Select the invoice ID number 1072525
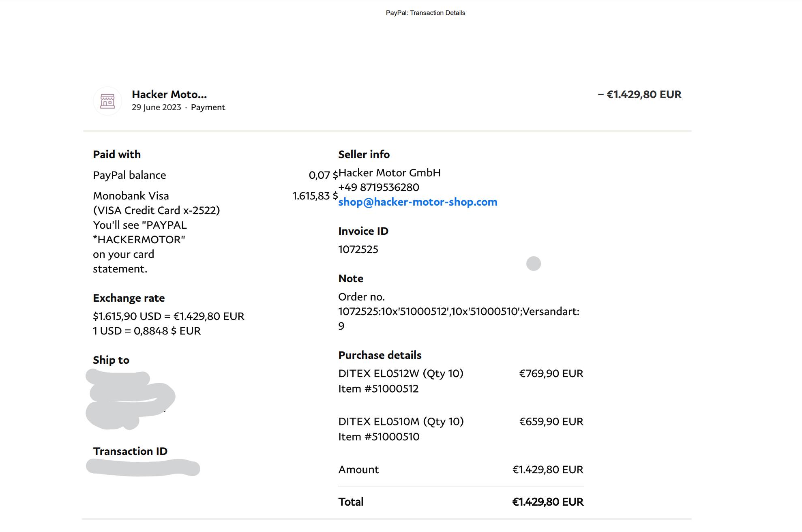The height and width of the screenshot is (532, 802). click(x=358, y=249)
